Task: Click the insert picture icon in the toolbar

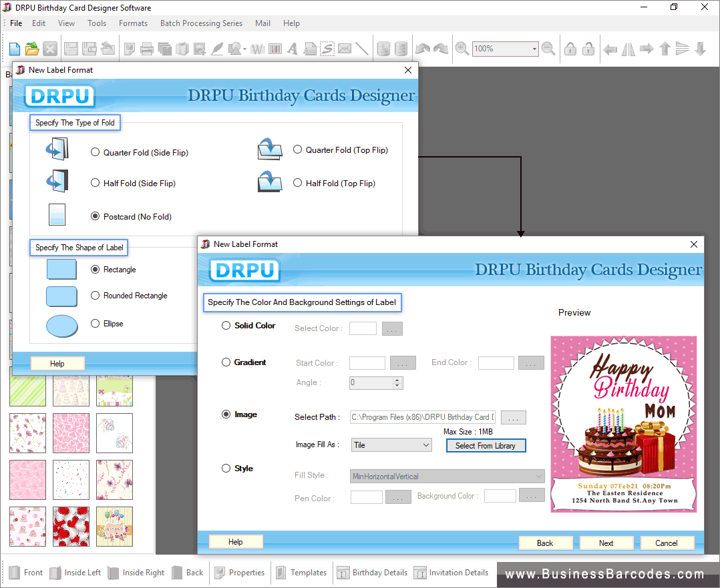Action: 199,49
